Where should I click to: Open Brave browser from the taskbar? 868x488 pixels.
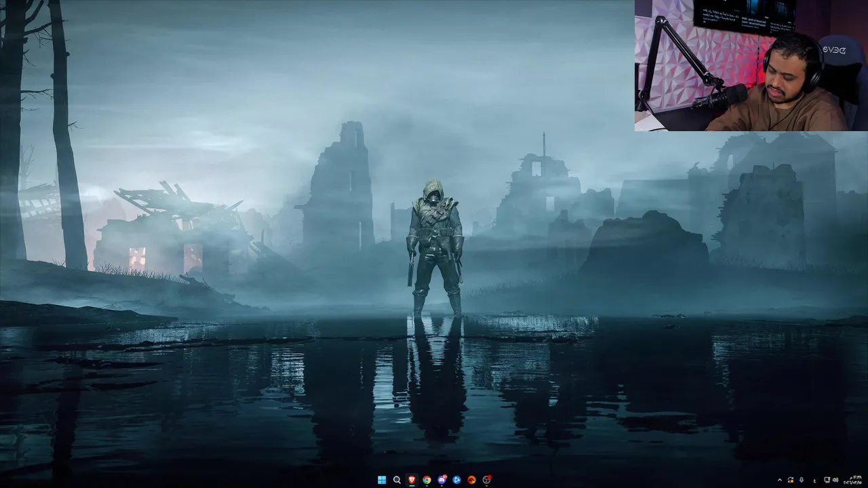(412, 480)
